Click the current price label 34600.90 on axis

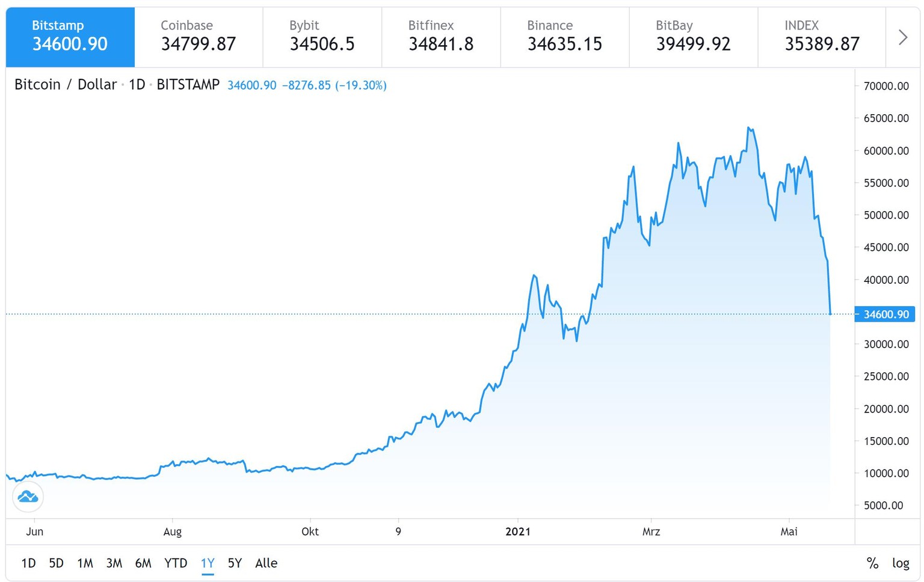click(x=885, y=314)
